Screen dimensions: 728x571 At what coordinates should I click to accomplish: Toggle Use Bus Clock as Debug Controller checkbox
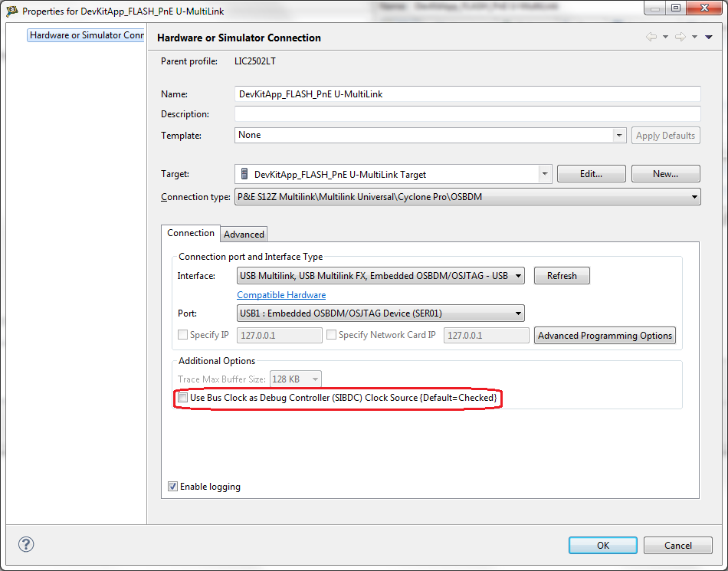pyautogui.click(x=183, y=397)
